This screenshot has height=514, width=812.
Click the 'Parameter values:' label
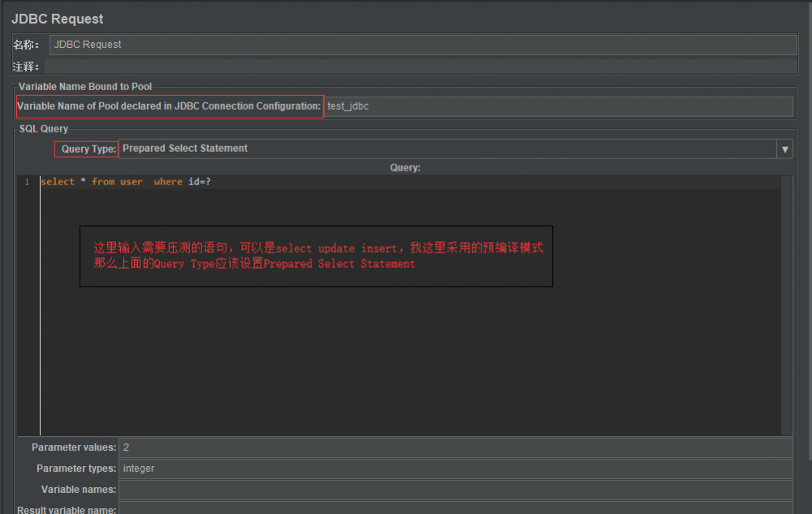pyautogui.click(x=74, y=447)
